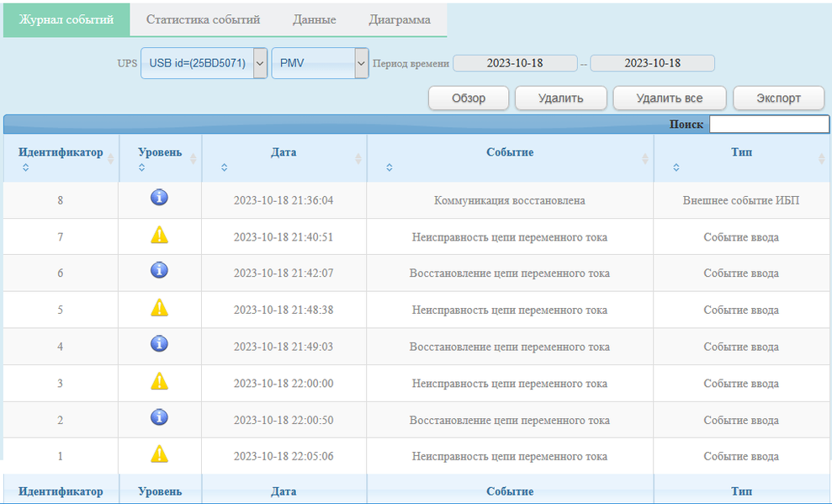
Task: Click the warning triangle icon for event 7
Action: tap(159, 235)
